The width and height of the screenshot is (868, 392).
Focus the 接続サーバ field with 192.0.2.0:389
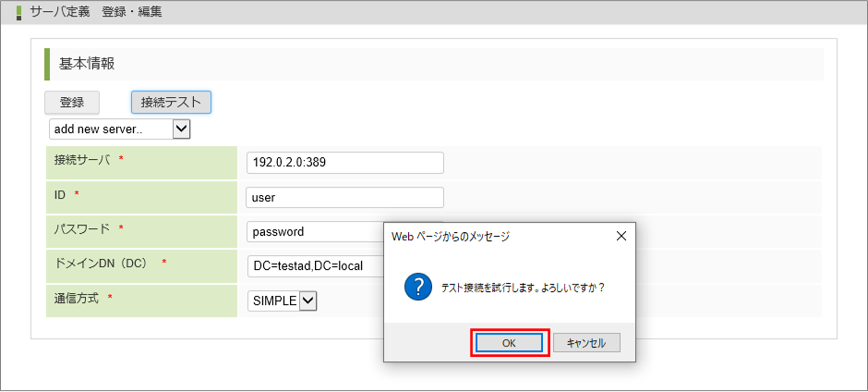point(344,163)
